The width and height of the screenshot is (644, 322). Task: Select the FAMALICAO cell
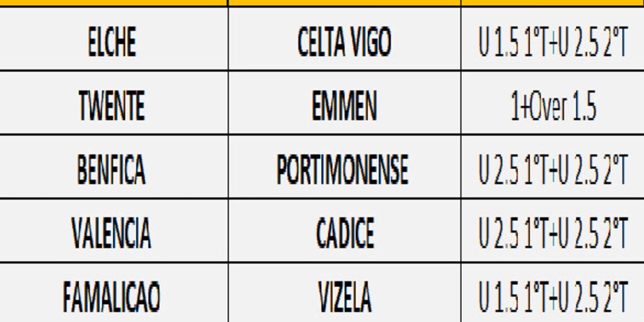click(112, 296)
